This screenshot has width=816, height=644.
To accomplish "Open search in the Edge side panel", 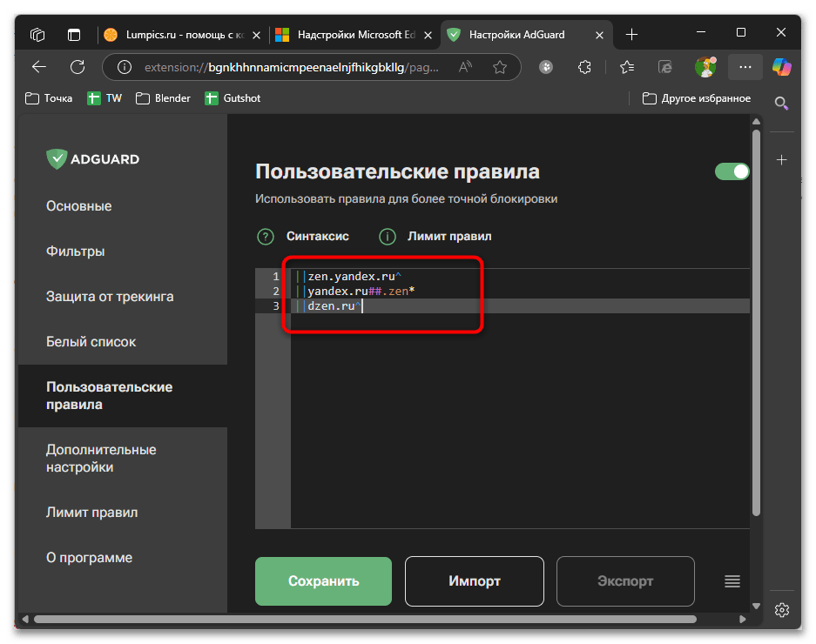I will (x=781, y=103).
